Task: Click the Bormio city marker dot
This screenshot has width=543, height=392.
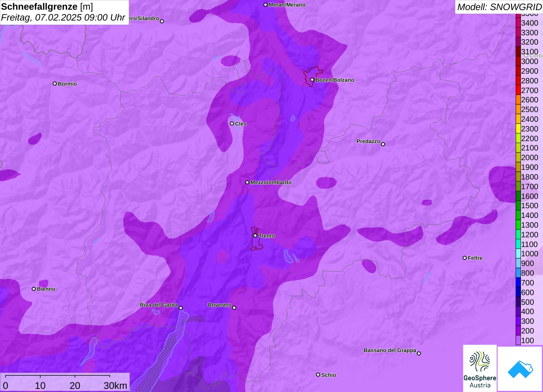Action: point(55,83)
